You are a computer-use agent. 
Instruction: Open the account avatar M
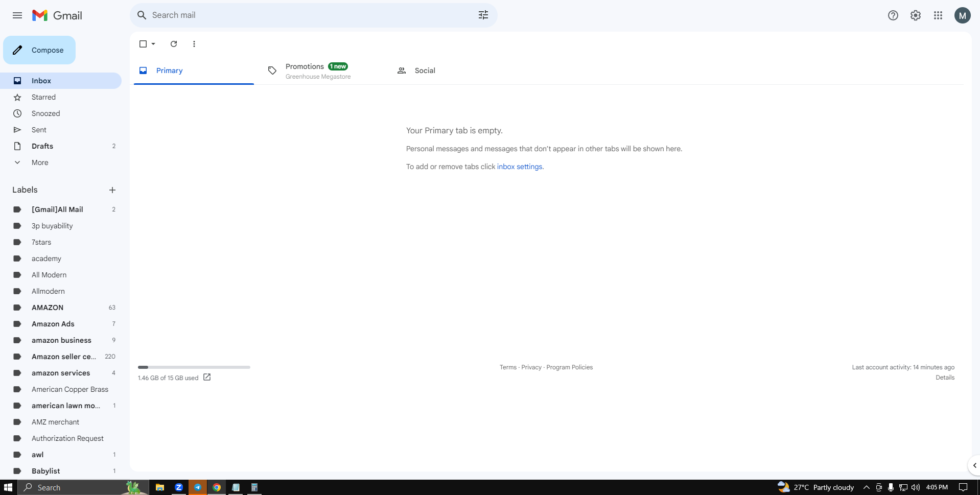pos(963,15)
